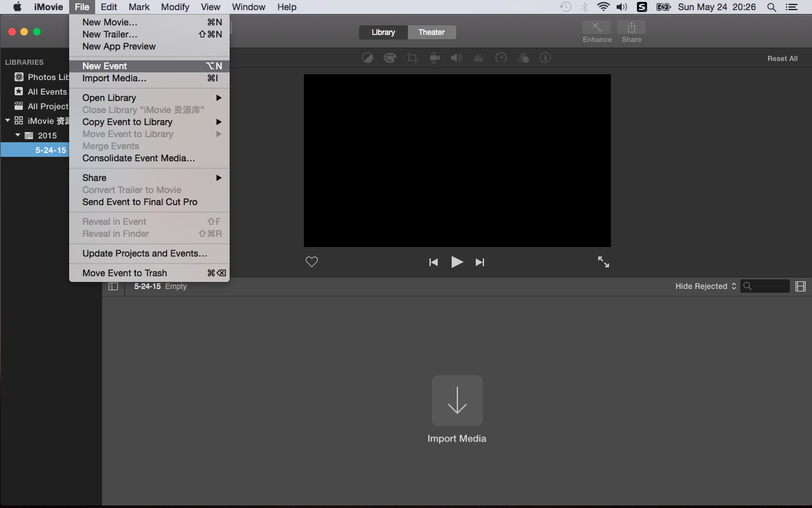Open Spotlight search icon

click(x=772, y=7)
